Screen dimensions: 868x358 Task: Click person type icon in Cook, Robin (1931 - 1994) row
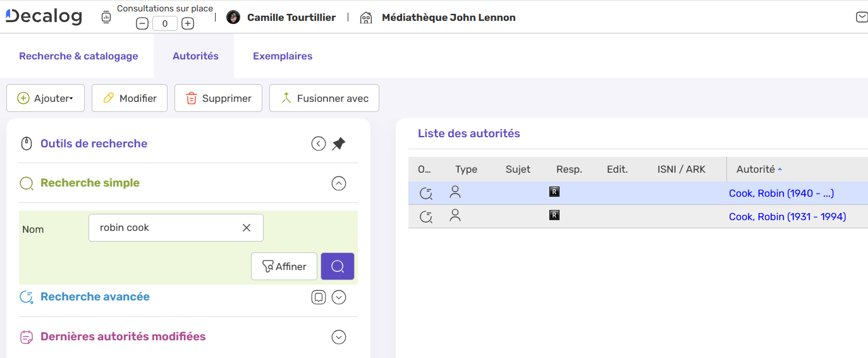click(x=455, y=216)
